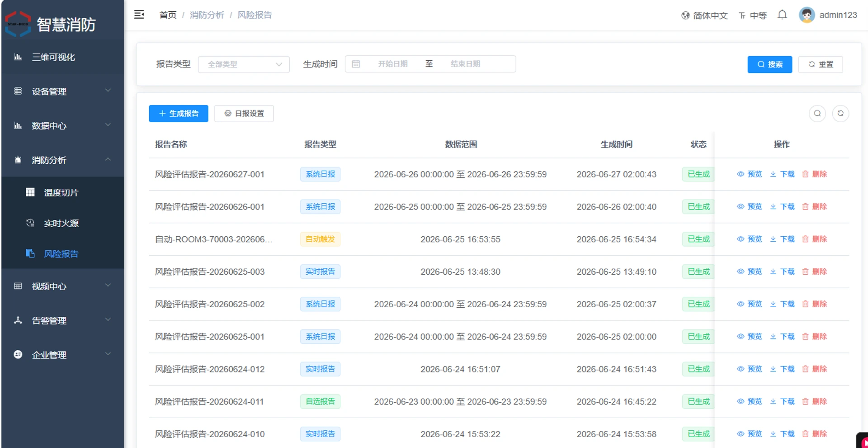Toggle the sidebar collapse hamburger icon
The image size is (868, 448).
click(x=139, y=14)
